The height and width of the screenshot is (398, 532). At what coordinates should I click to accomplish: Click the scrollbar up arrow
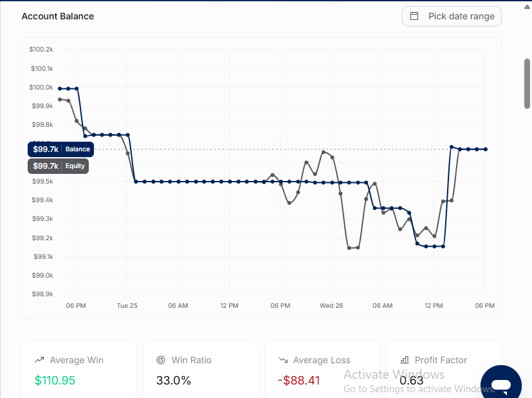(x=527, y=7)
